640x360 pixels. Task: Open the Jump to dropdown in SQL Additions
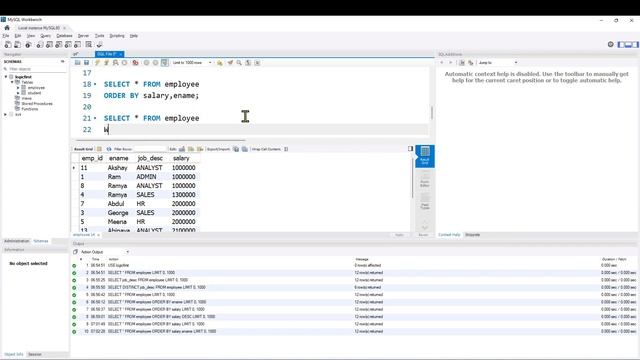[498, 62]
